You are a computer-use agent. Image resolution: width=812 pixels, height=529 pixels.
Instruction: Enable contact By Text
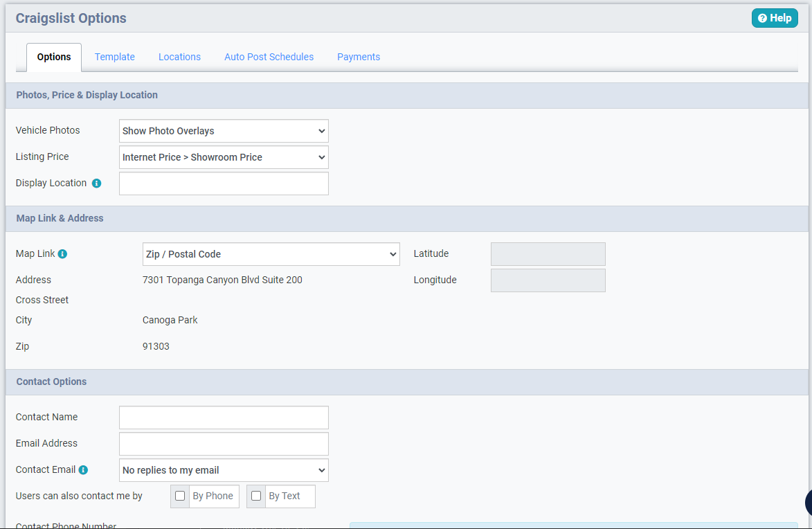[x=255, y=496]
